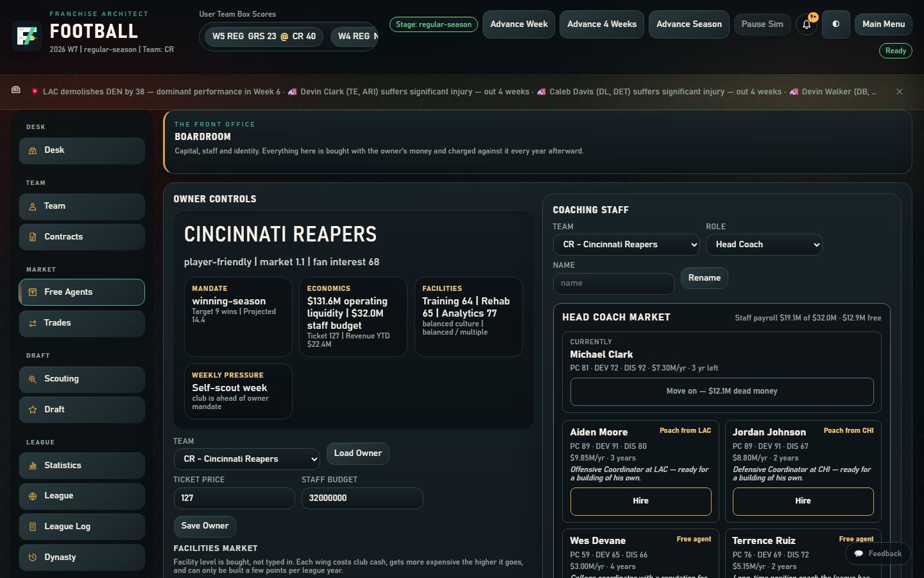Image resolution: width=924 pixels, height=578 pixels.
Task: Dismiss the news ticker with the X
Action: point(900,92)
